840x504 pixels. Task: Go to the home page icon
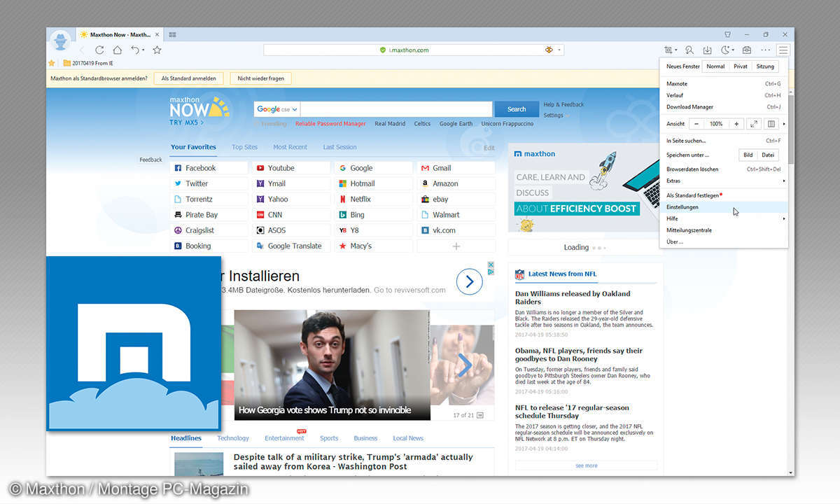pos(117,50)
